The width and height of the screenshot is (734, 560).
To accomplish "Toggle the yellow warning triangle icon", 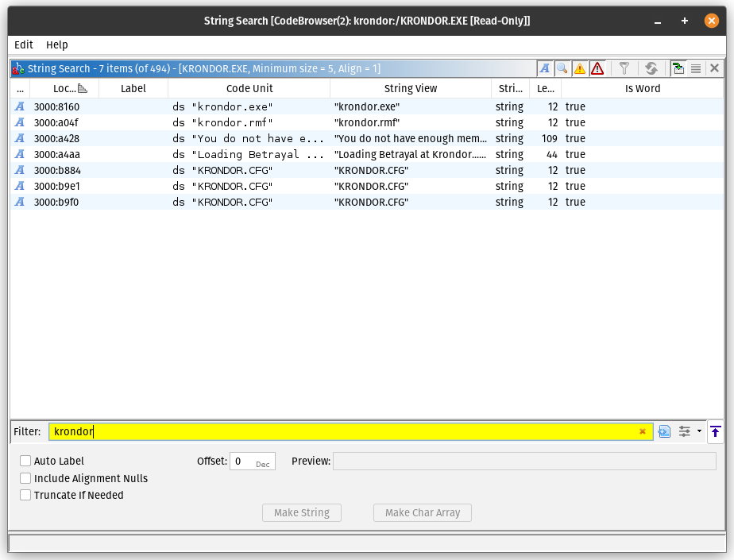I will 580,68.
